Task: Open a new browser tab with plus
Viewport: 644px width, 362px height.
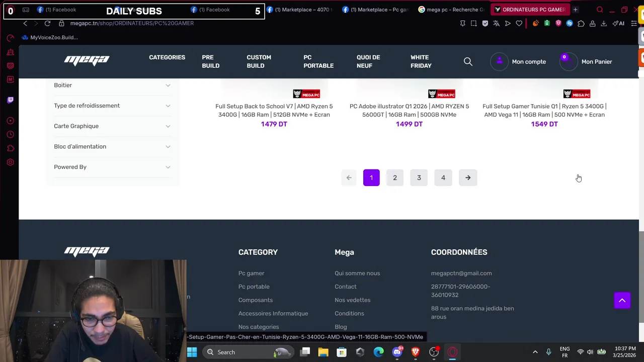Action: pyautogui.click(x=575, y=10)
